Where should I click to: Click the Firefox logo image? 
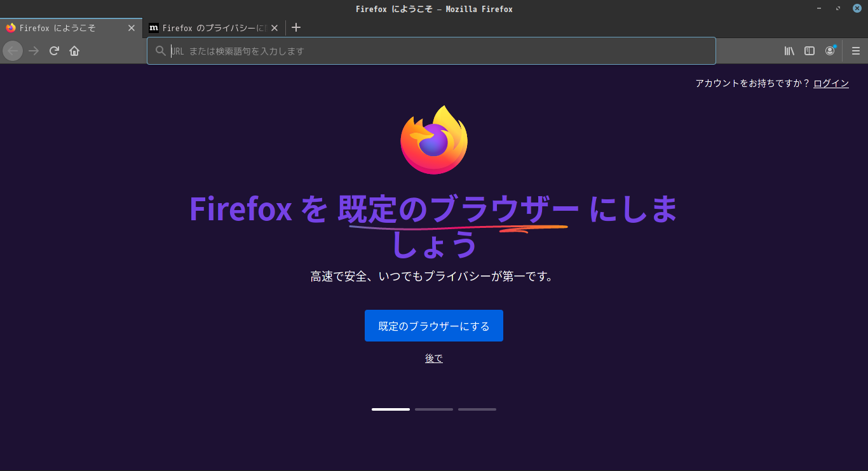[434, 140]
